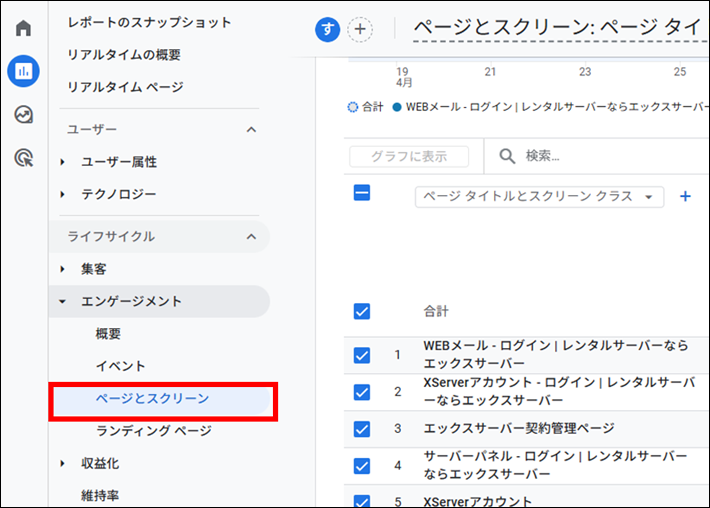
Task: Click the 23 chart axis date
Action: coord(585,72)
